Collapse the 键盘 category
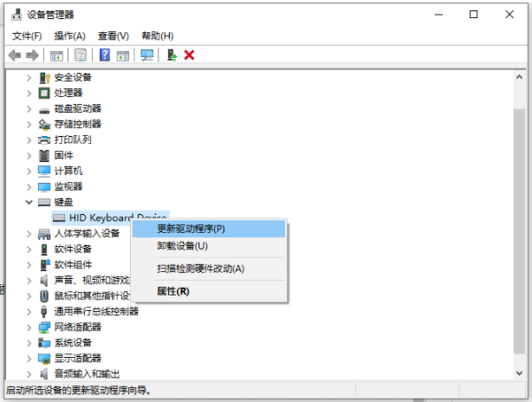 click(x=30, y=202)
